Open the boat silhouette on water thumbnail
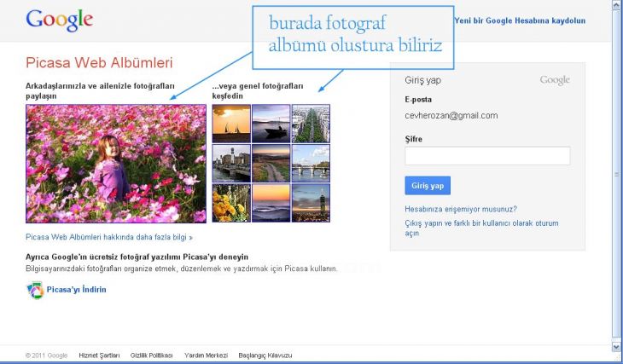 (x=271, y=124)
